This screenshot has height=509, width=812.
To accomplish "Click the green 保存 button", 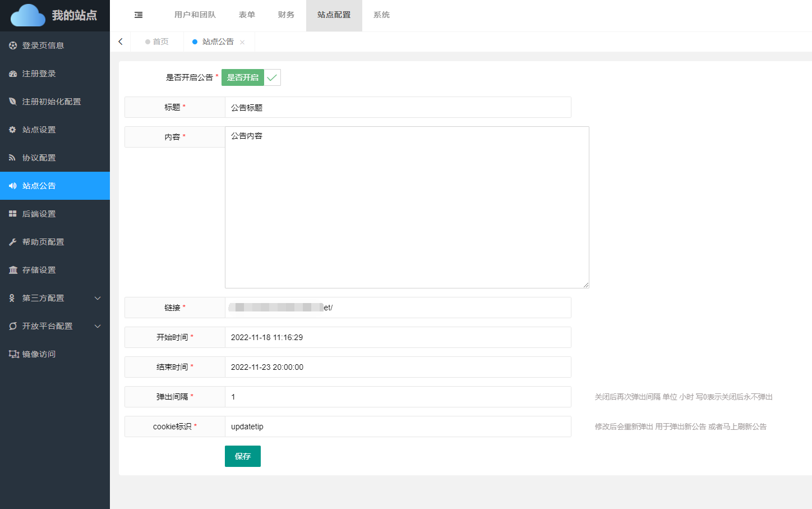I will (242, 456).
